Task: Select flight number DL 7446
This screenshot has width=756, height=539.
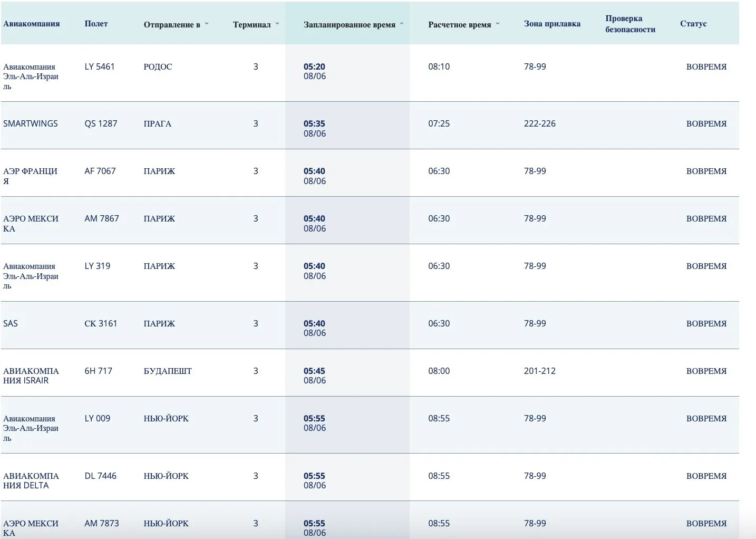Action: click(101, 476)
